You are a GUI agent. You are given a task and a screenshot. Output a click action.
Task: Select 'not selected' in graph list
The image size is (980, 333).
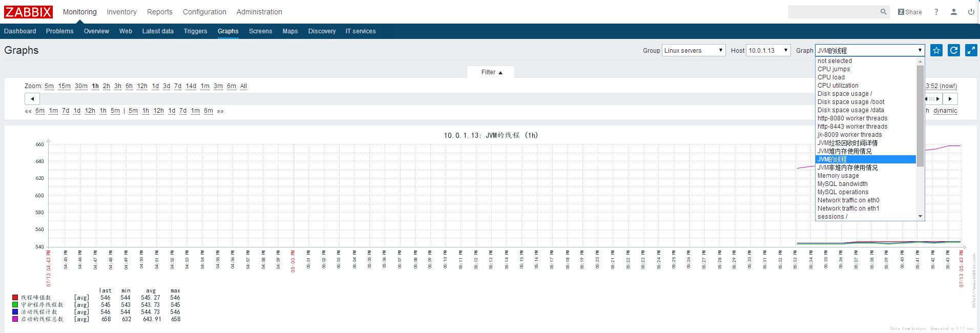pyautogui.click(x=866, y=61)
